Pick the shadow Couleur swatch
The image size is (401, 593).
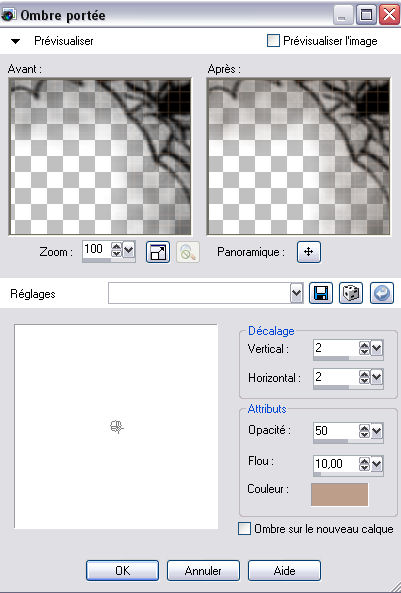coord(339,494)
